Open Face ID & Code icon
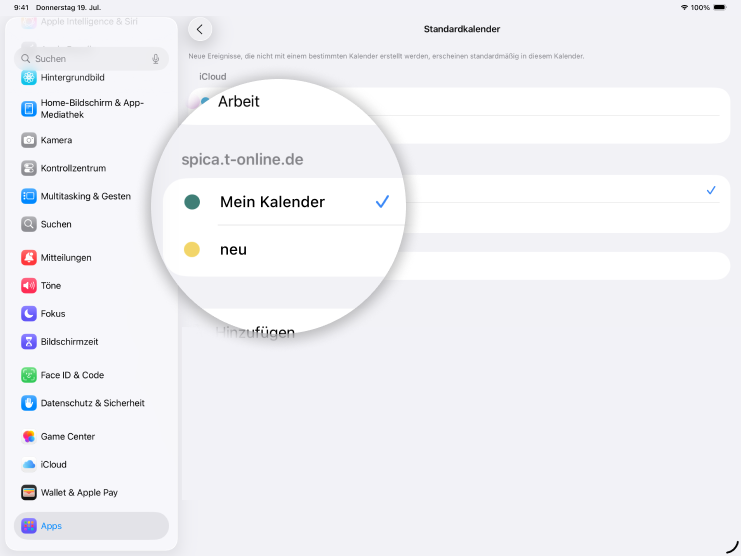The image size is (741, 556). click(29, 375)
